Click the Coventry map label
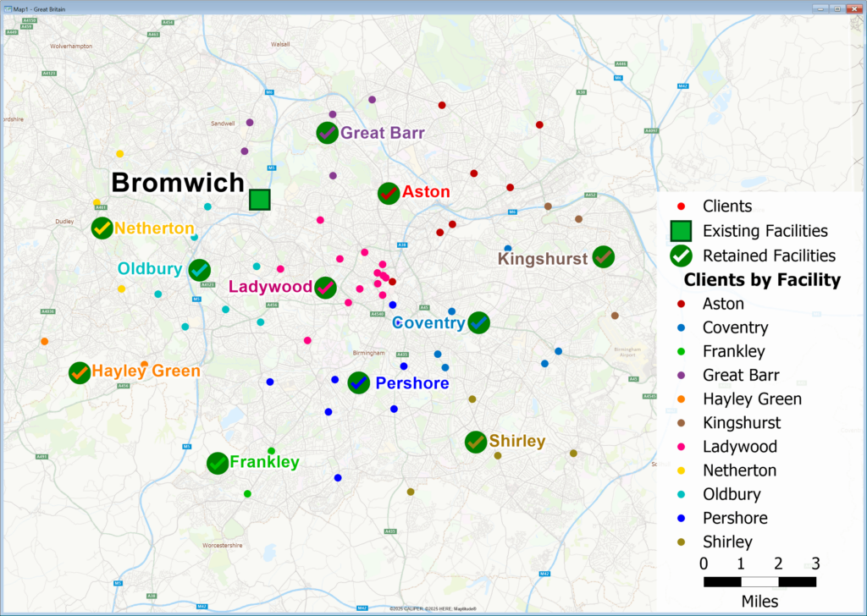The height and width of the screenshot is (616, 867). point(428,322)
